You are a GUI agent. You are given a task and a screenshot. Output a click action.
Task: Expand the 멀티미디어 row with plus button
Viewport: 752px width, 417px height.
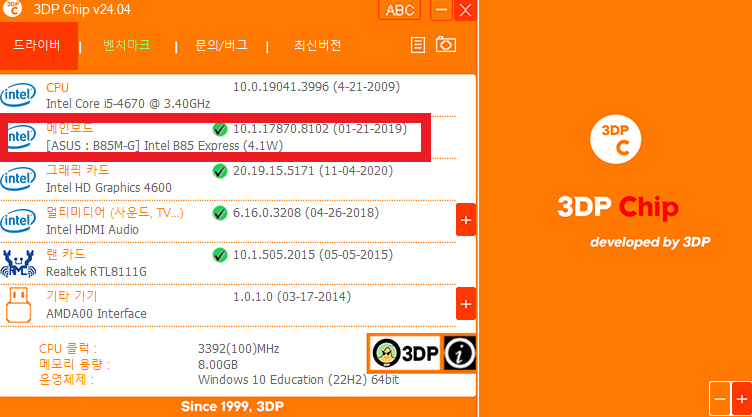(x=466, y=220)
